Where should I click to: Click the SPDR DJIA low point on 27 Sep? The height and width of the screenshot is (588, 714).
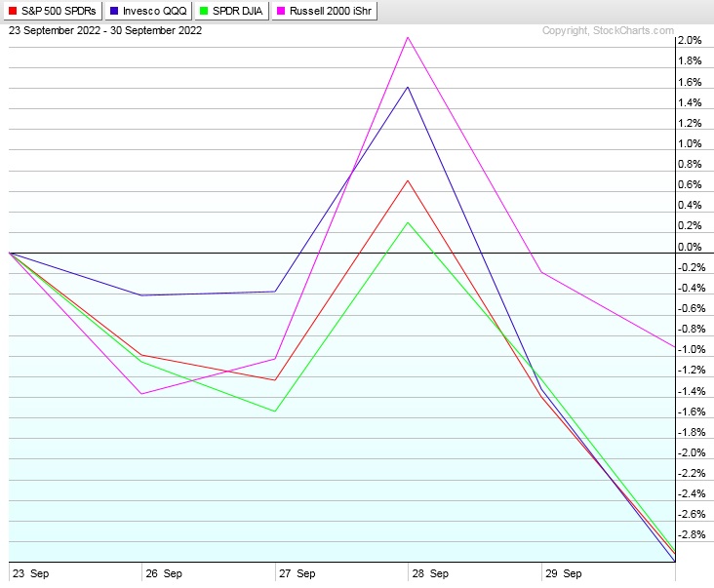[x=275, y=412]
